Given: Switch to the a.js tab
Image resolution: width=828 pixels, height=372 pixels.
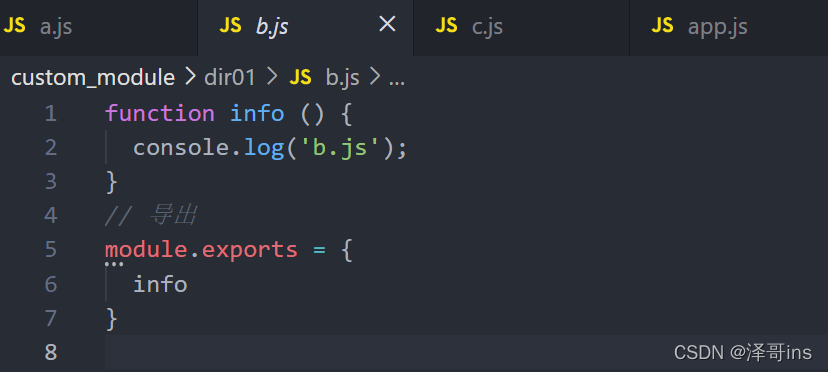Looking at the screenshot, I should pos(99,27).
